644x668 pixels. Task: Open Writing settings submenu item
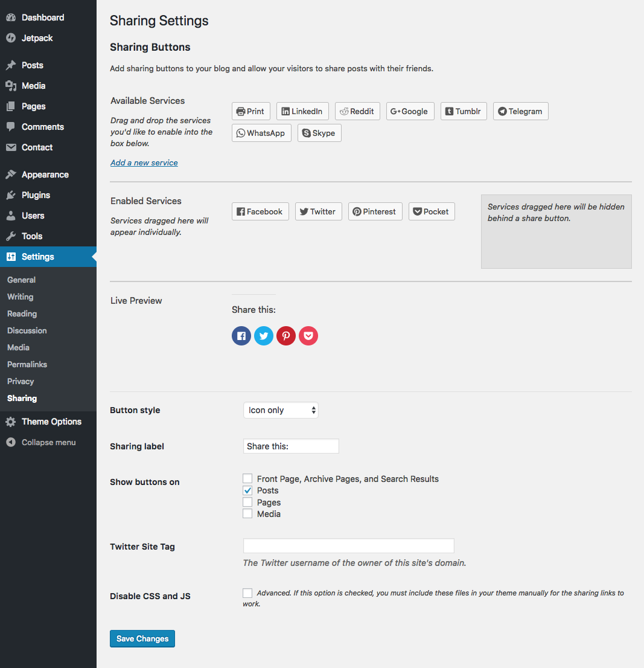(x=20, y=297)
